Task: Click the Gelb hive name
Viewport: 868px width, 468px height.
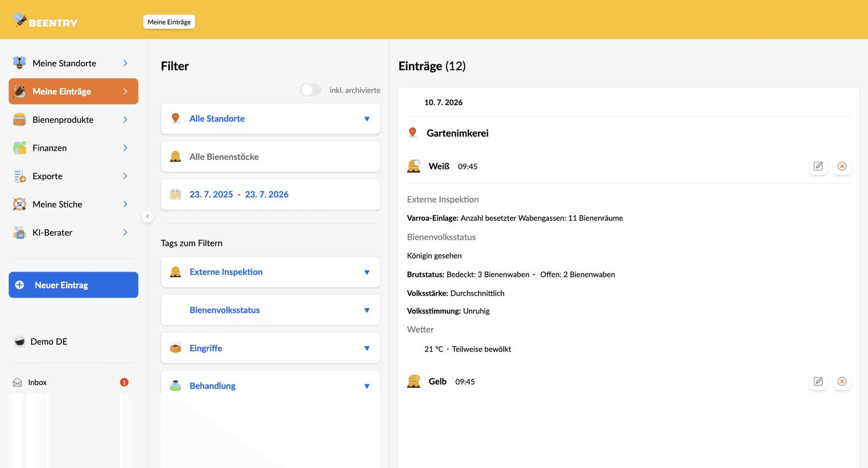Action: pyautogui.click(x=437, y=381)
